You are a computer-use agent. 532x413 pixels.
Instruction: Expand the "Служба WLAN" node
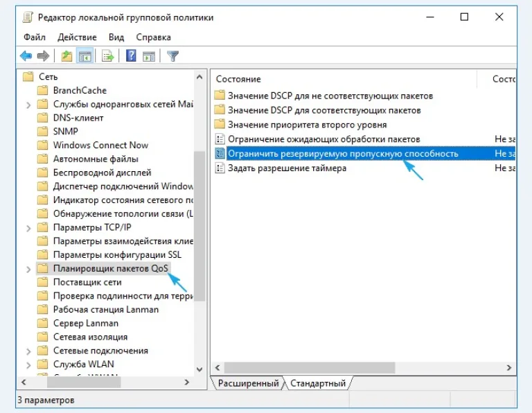28,364
